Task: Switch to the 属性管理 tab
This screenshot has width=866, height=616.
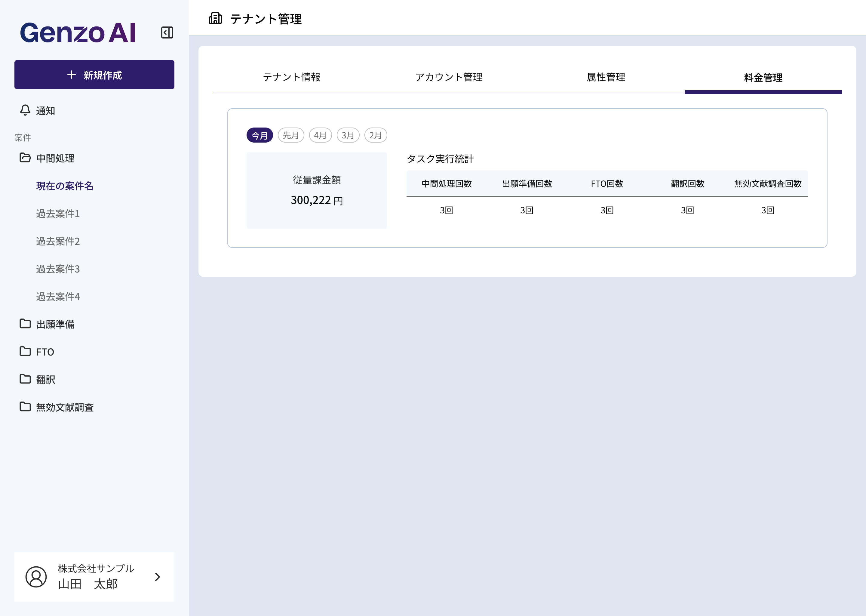Action: point(606,77)
